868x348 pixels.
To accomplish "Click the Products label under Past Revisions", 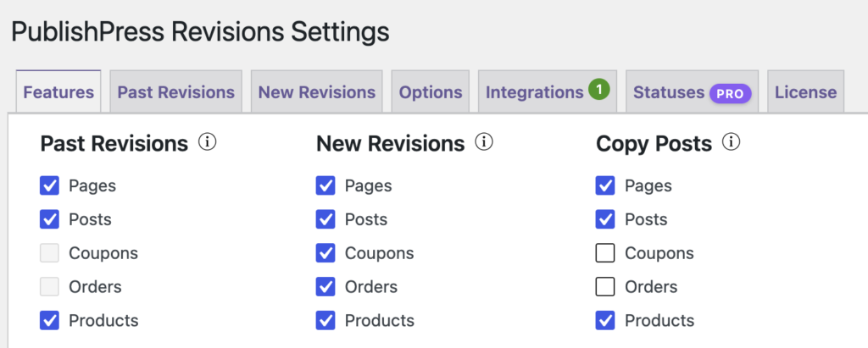I will 103,320.
